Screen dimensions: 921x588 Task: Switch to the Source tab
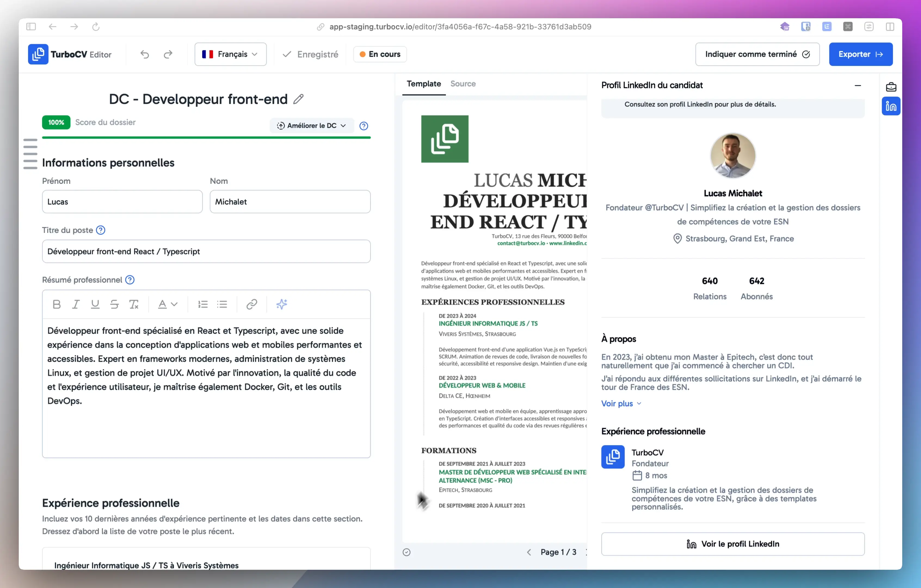pyautogui.click(x=463, y=84)
